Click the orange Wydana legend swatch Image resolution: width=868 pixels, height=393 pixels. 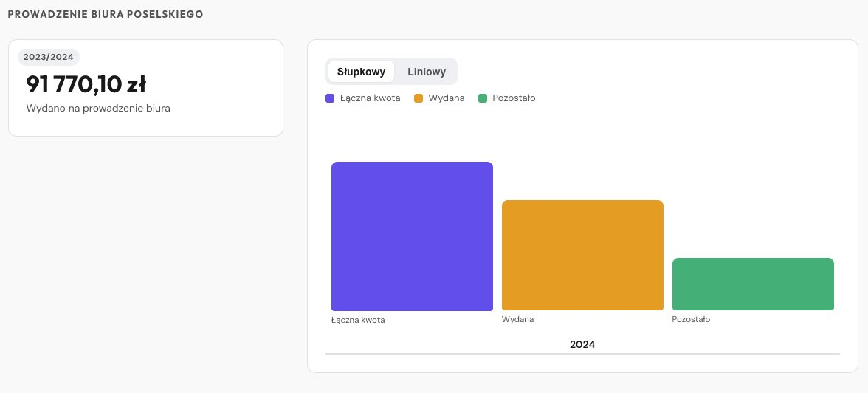tap(418, 98)
